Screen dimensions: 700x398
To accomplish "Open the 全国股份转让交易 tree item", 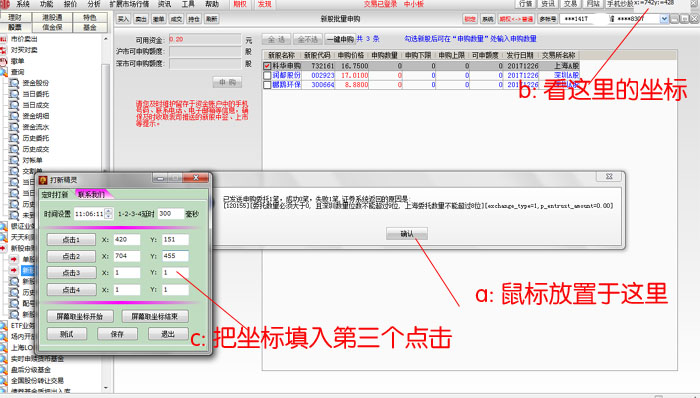I will [x=38, y=381].
